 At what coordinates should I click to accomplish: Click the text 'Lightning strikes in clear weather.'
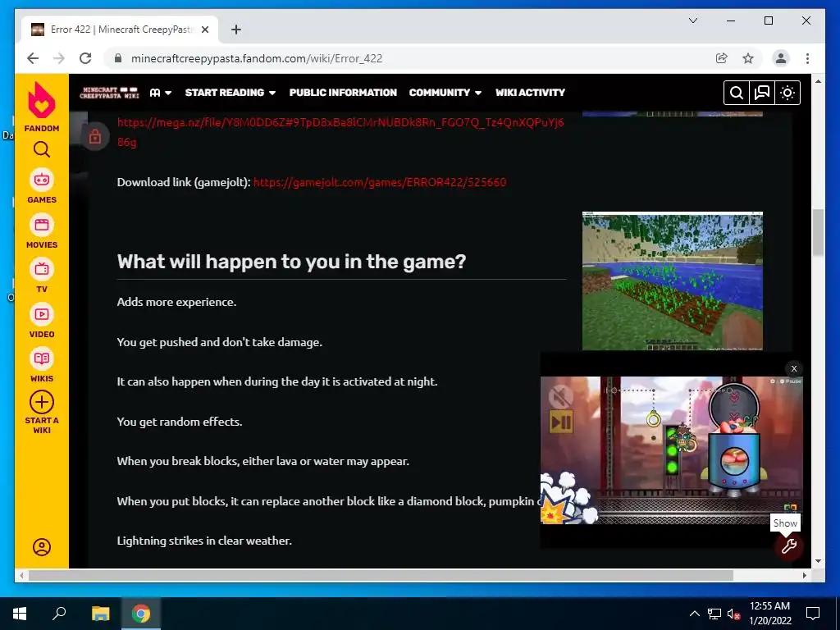(204, 541)
